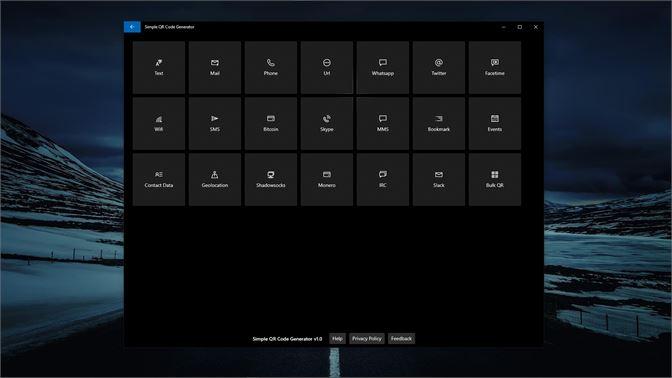Open the Bulk QR tile

point(495,180)
